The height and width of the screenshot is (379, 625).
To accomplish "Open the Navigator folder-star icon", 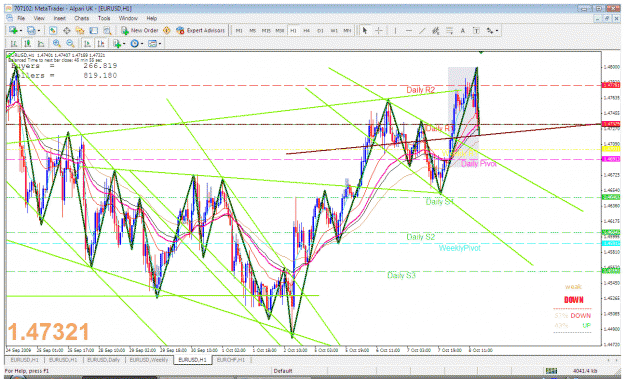I will click(x=80, y=31).
